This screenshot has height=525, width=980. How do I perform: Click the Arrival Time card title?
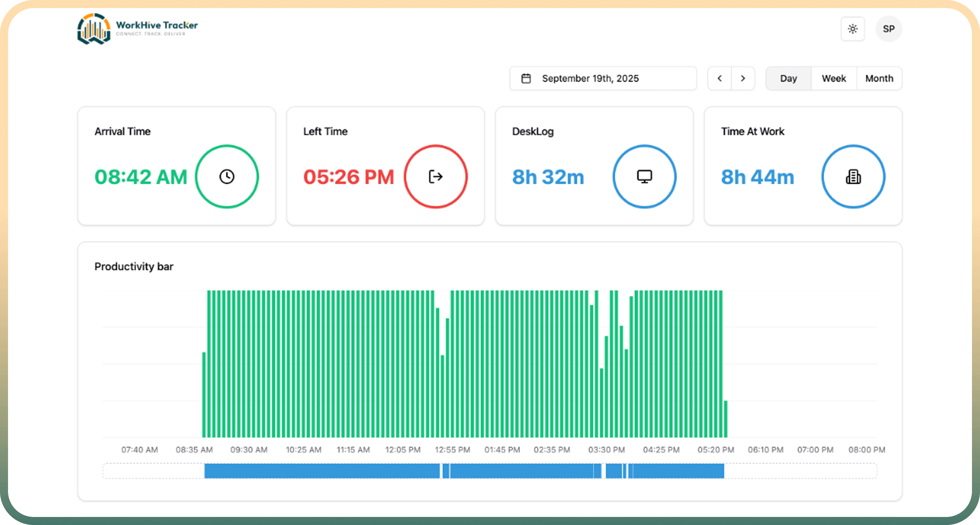pos(122,131)
